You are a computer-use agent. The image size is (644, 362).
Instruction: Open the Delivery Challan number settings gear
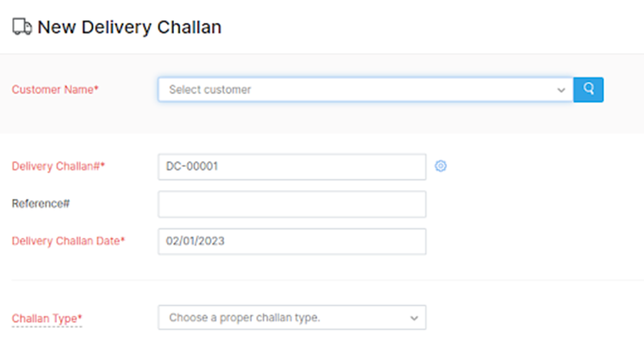(441, 166)
